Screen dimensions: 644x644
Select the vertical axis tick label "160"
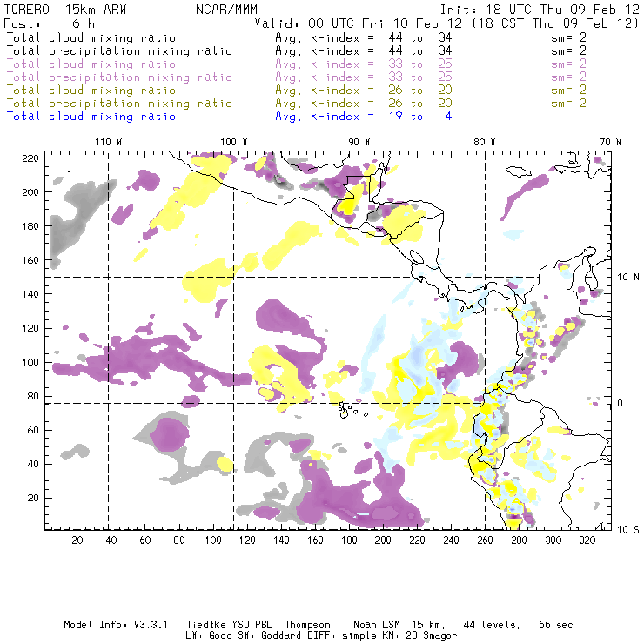coord(30,260)
